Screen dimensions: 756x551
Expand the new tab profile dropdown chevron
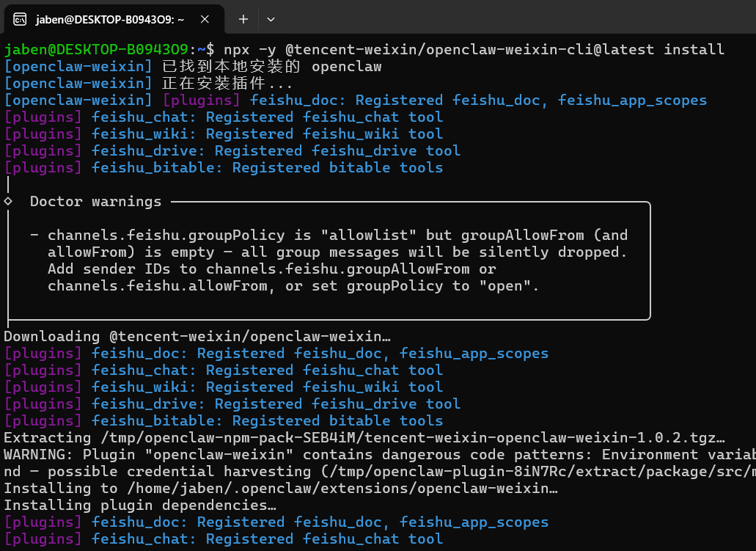tap(271, 20)
